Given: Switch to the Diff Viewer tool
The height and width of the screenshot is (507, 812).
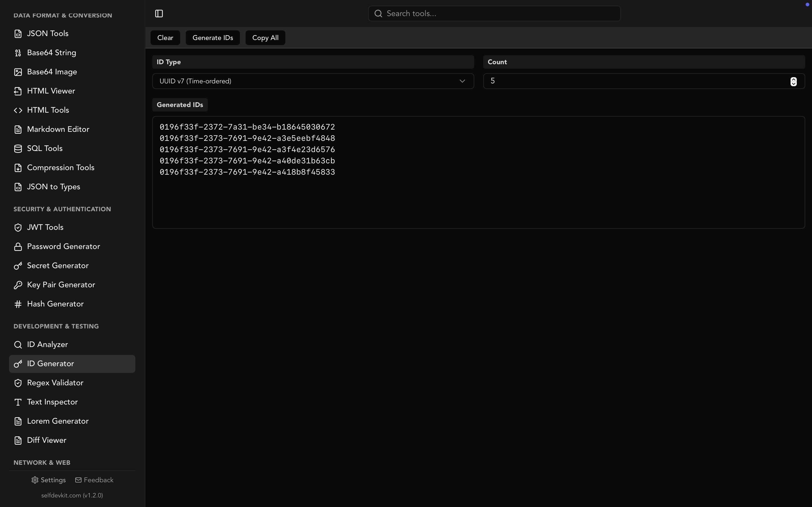Looking at the screenshot, I should point(46,440).
